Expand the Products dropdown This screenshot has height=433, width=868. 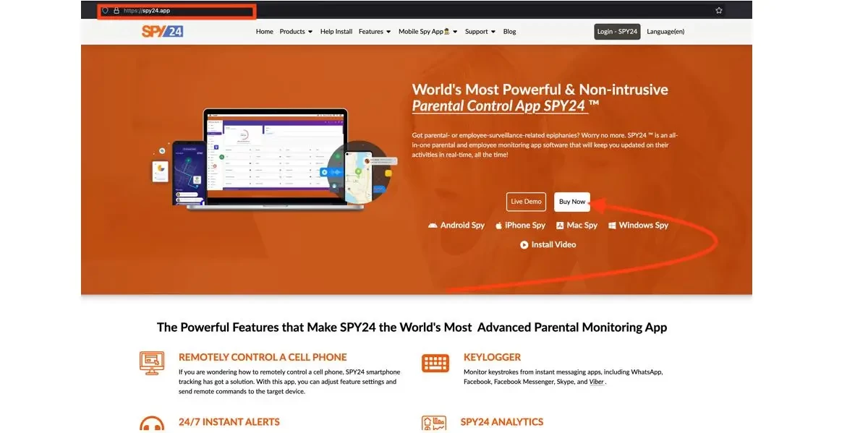296,32
